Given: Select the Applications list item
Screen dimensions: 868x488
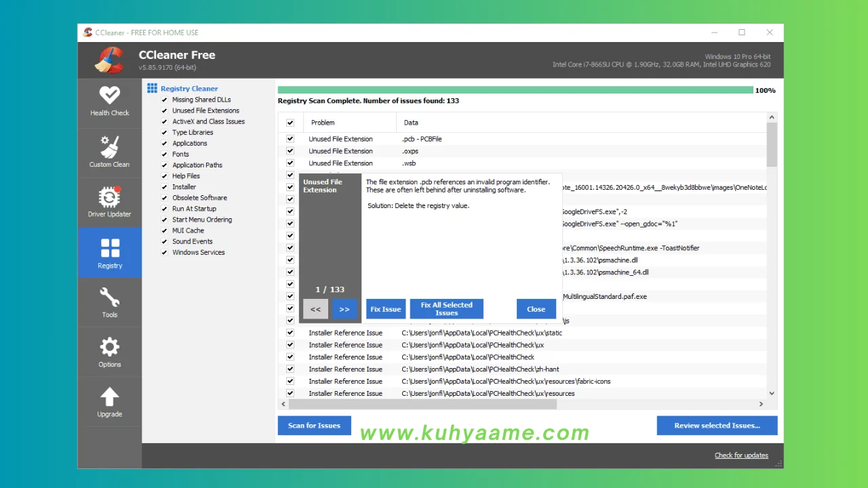Looking at the screenshot, I should [x=190, y=143].
